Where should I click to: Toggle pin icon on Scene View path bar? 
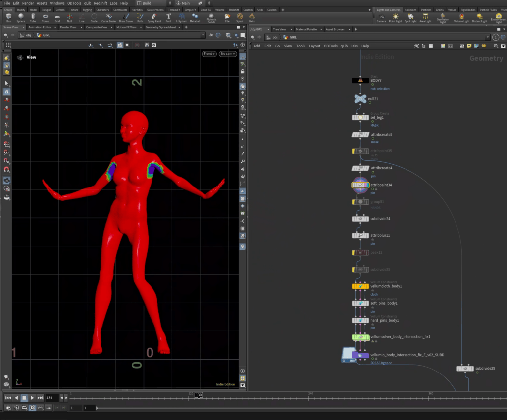tap(211, 35)
